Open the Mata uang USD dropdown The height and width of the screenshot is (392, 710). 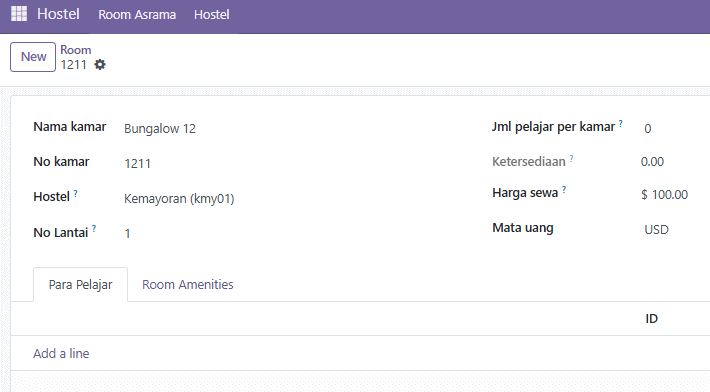coord(676,229)
